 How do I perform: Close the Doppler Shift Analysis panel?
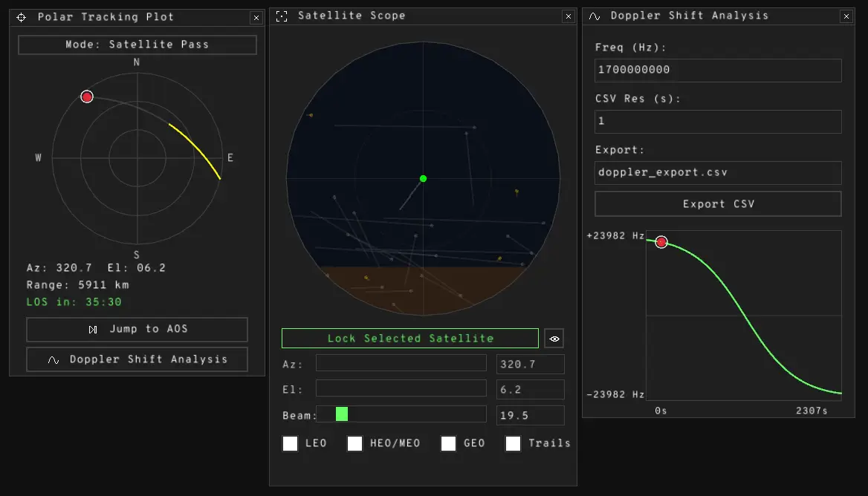(x=846, y=16)
